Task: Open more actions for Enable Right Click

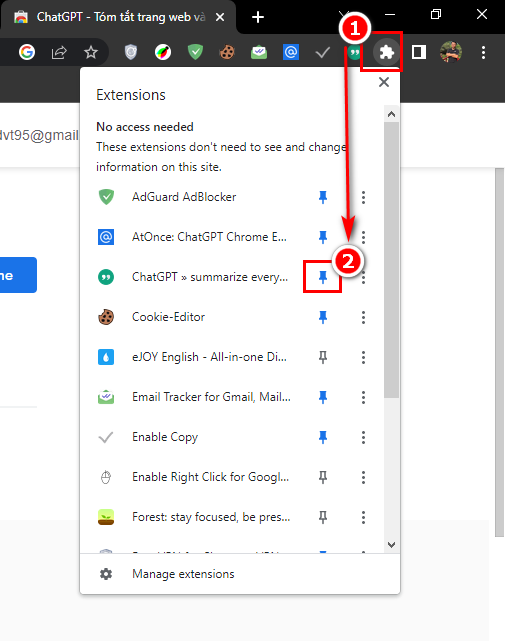Action: (363, 477)
